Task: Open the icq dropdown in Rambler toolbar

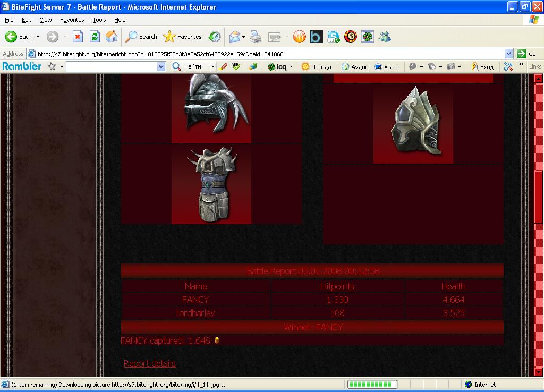Action: coord(292,66)
